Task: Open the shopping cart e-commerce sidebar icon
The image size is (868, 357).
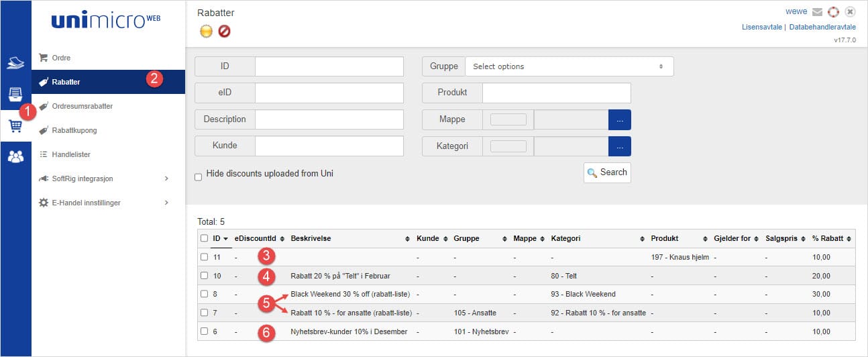Action: coord(15,125)
